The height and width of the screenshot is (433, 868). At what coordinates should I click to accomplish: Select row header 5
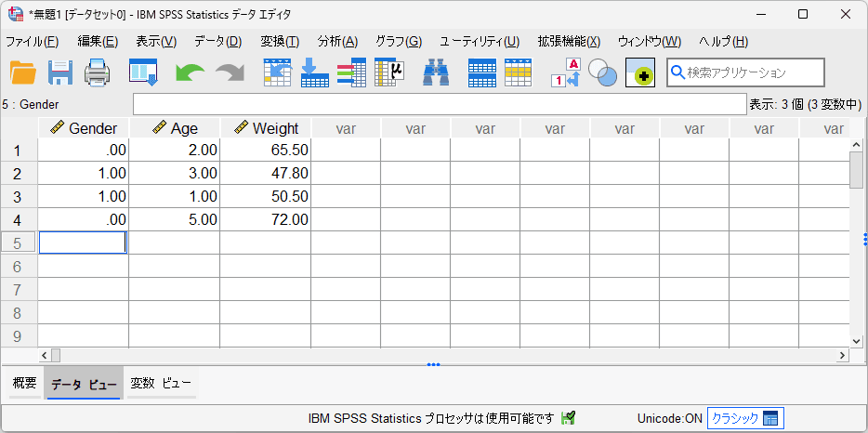tap(19, 243)
